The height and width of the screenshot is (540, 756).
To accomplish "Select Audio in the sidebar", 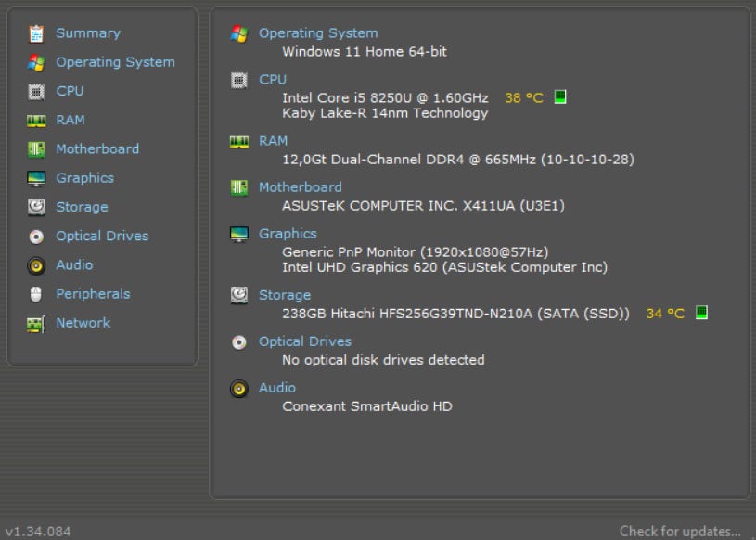I will click(x=74, y=264).
